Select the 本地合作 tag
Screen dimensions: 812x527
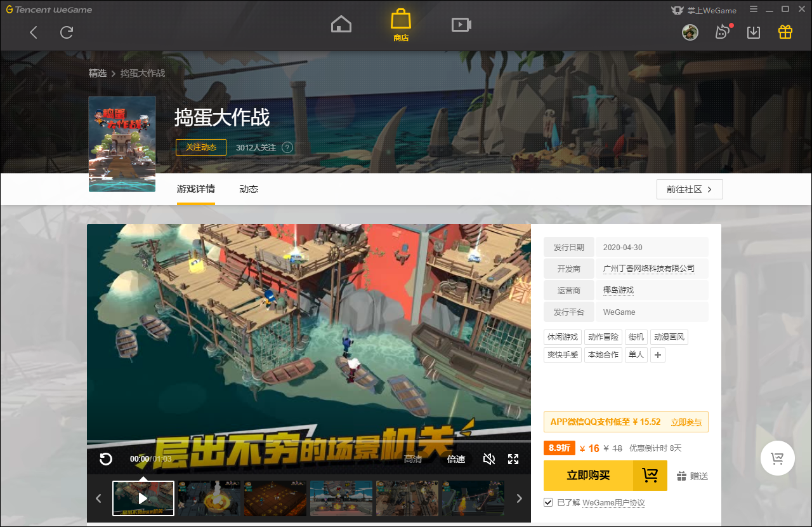[603, 355]
